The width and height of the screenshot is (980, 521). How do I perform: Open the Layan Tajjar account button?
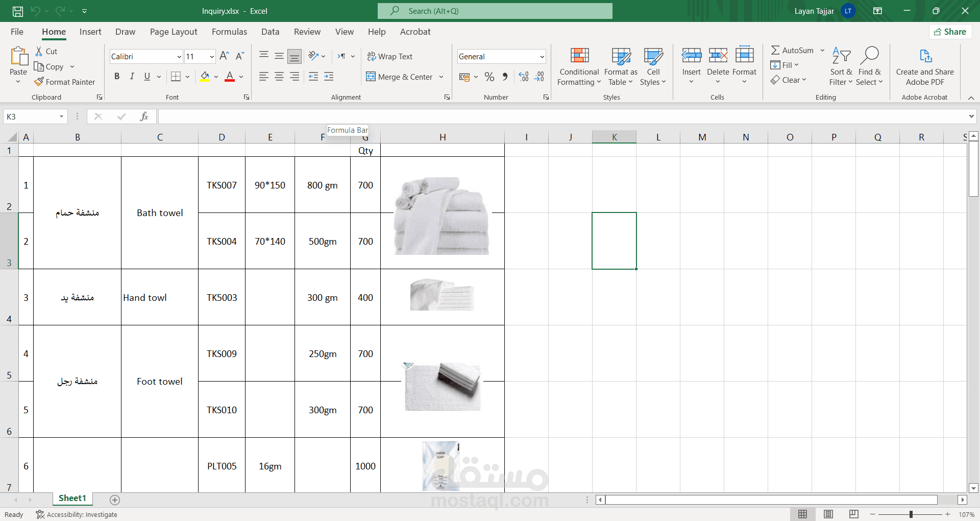(824, 11)
